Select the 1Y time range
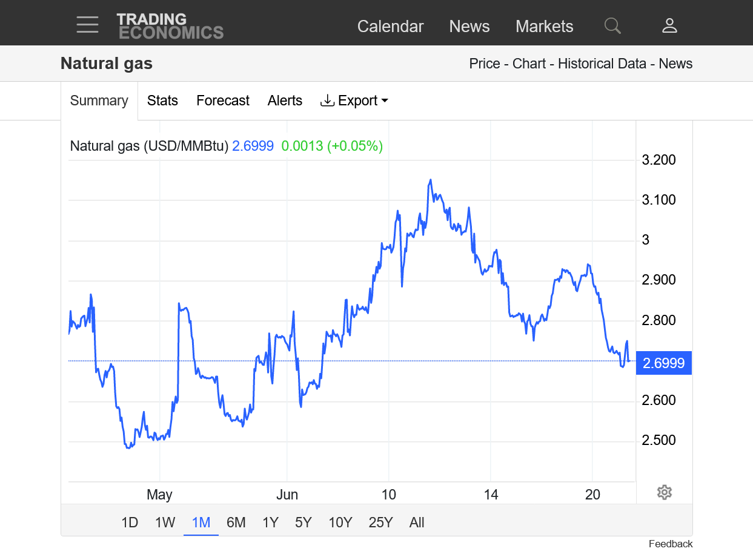753x560 pixels. pyautogui.click(x=270, y=522)
